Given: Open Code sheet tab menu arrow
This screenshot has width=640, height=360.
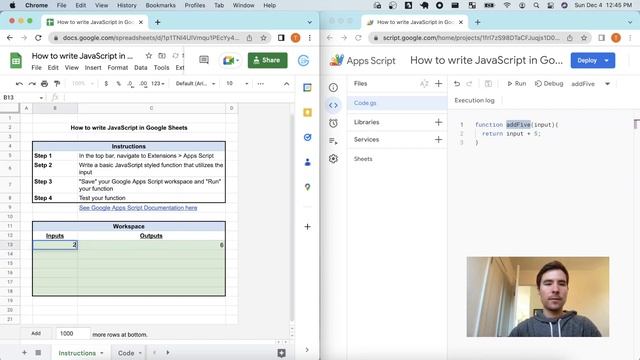Looking at the screenshot, I should [x=140, y=353].
